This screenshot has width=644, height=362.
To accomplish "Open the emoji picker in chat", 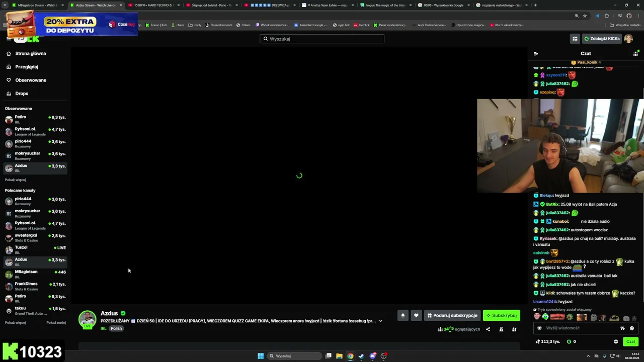I will click(632, 328).
